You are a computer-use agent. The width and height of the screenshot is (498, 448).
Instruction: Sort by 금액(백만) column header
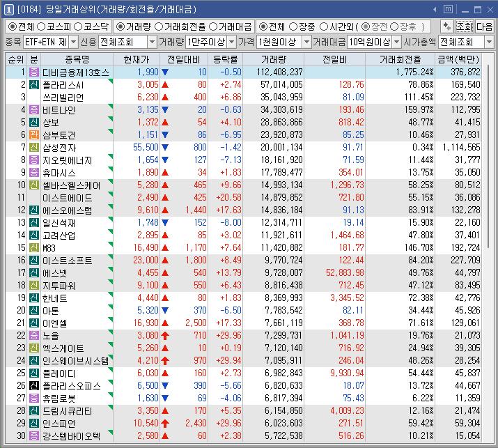458,59
